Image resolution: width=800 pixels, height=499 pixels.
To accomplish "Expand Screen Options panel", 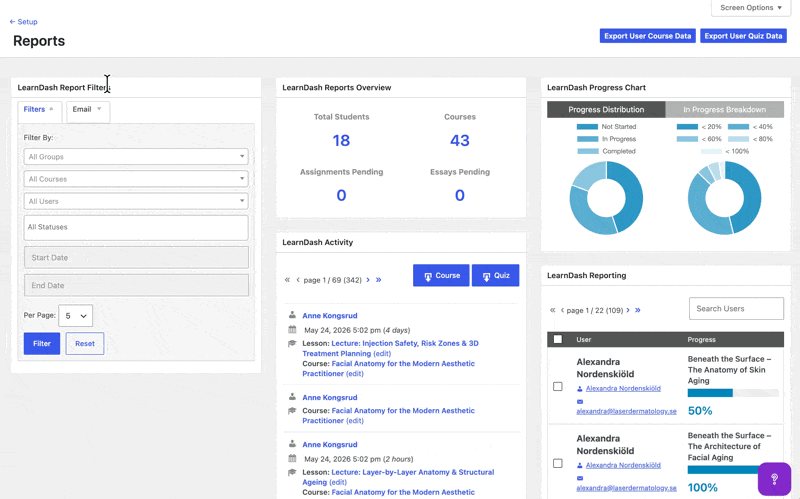I will point(751,8).
